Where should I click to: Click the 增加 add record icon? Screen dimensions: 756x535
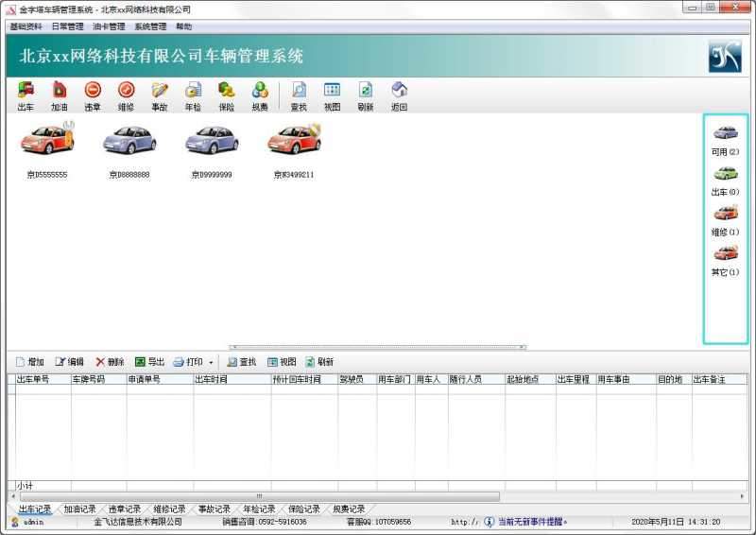[x=30, y=362]
